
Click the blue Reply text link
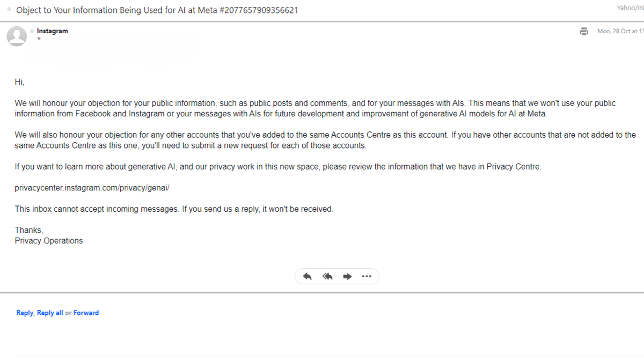tap(25, 313)
